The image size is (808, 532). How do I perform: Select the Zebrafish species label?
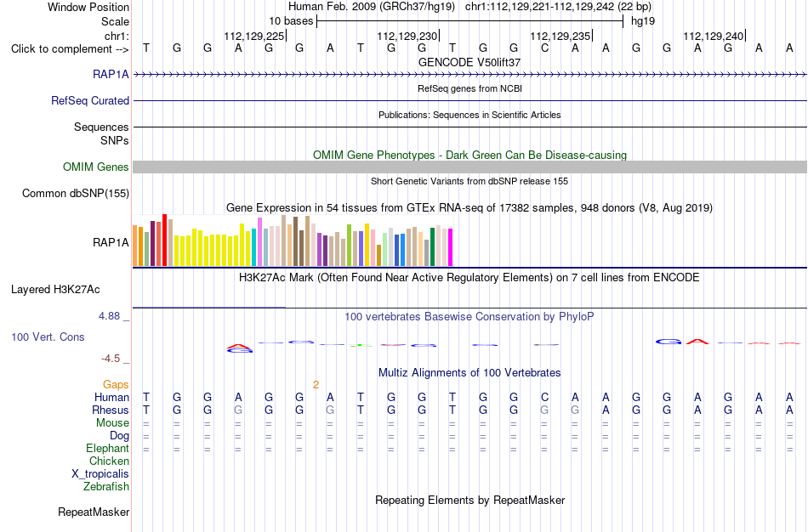105,486
